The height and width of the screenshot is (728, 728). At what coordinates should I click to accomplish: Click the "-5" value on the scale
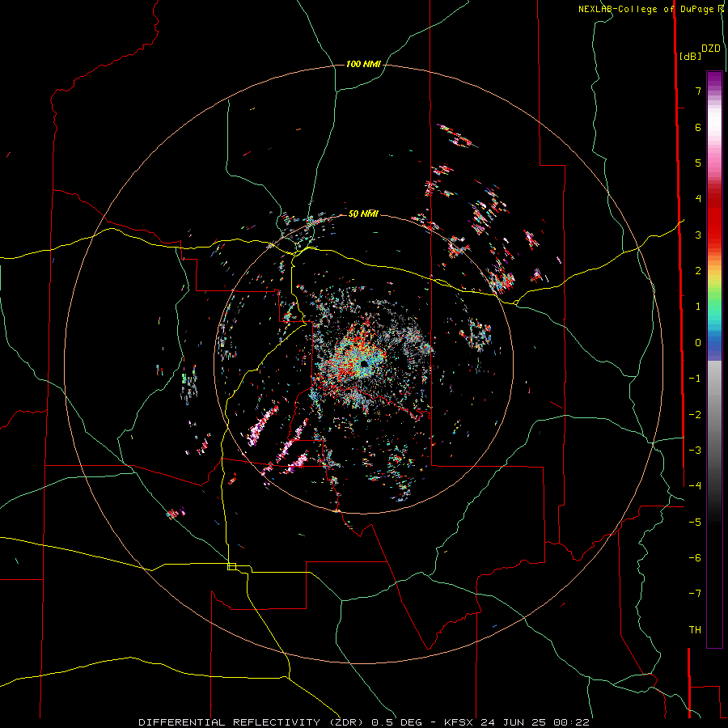pos(695,523)
